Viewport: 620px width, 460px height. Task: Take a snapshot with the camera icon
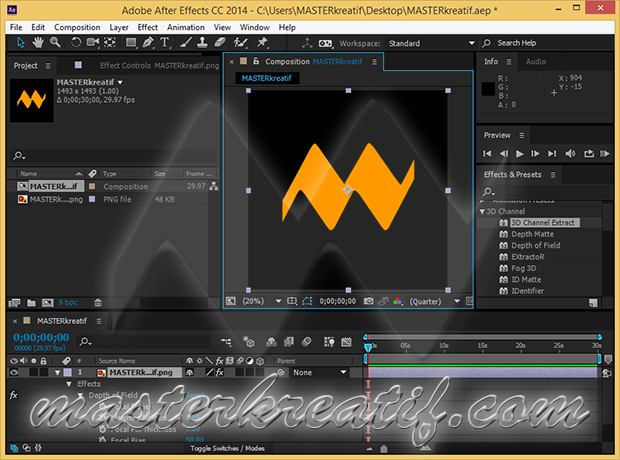pyautogui.click(x=368, y=301)
